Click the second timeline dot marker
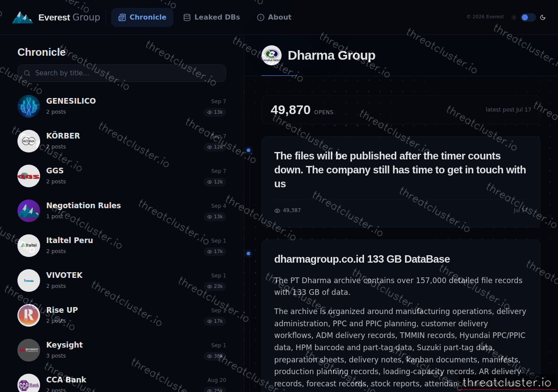The height and width of the screenshot is (392, 558). (x=248, y=253)
